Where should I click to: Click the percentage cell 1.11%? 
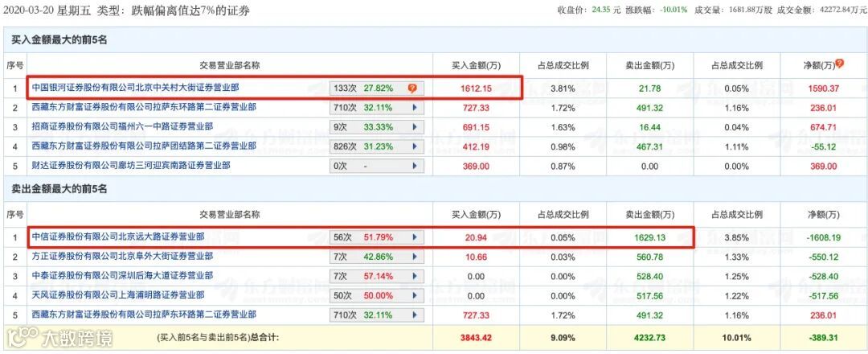[x=737, y=146]
